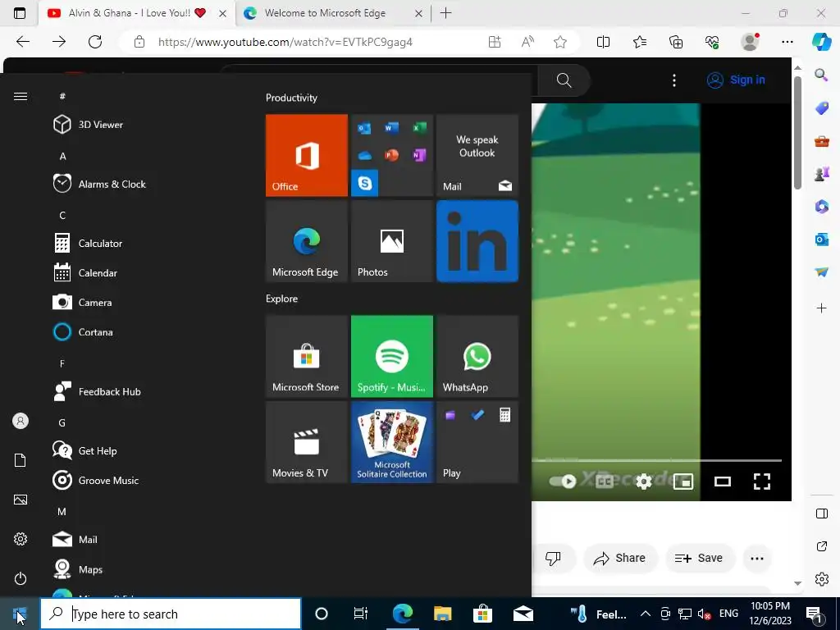Toggle Edge split screen
840x630 pixels.
tap(603, 42)
